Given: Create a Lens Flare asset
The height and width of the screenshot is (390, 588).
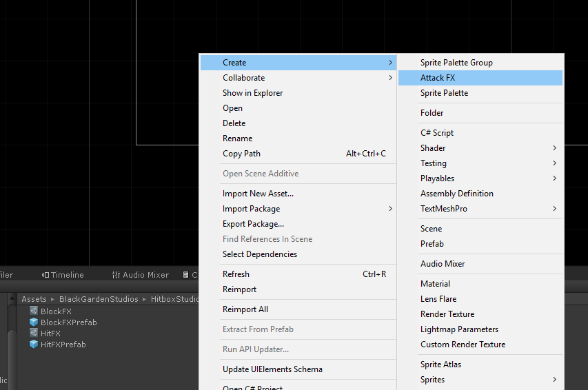Looking at the screenshot, I should click(480, 299).
